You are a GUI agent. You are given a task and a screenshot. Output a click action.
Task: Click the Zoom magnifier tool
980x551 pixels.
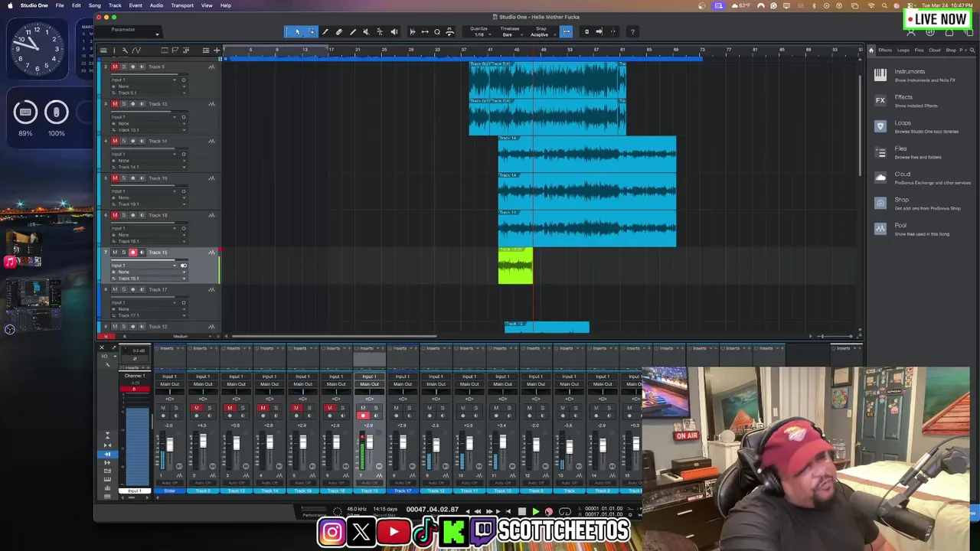pyautogui.click(x=437, y=31)
